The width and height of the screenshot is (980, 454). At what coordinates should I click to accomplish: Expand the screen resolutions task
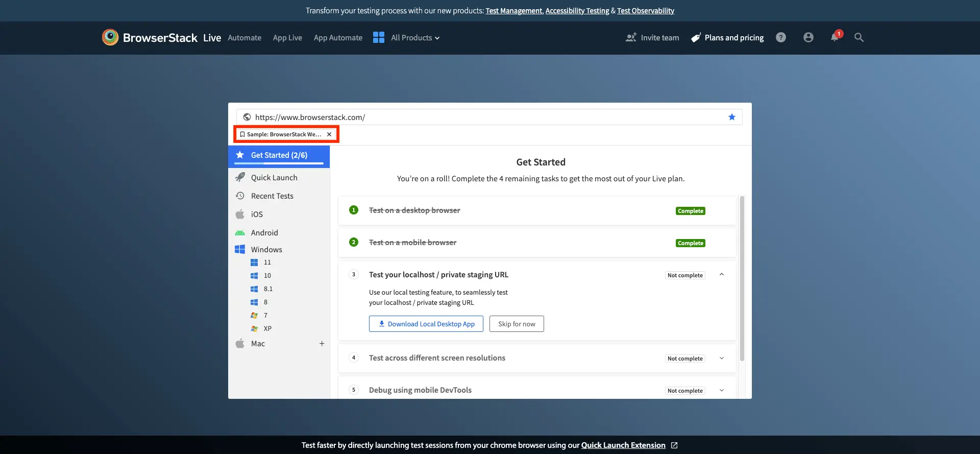pyautogui.click(x=722, y=358)
